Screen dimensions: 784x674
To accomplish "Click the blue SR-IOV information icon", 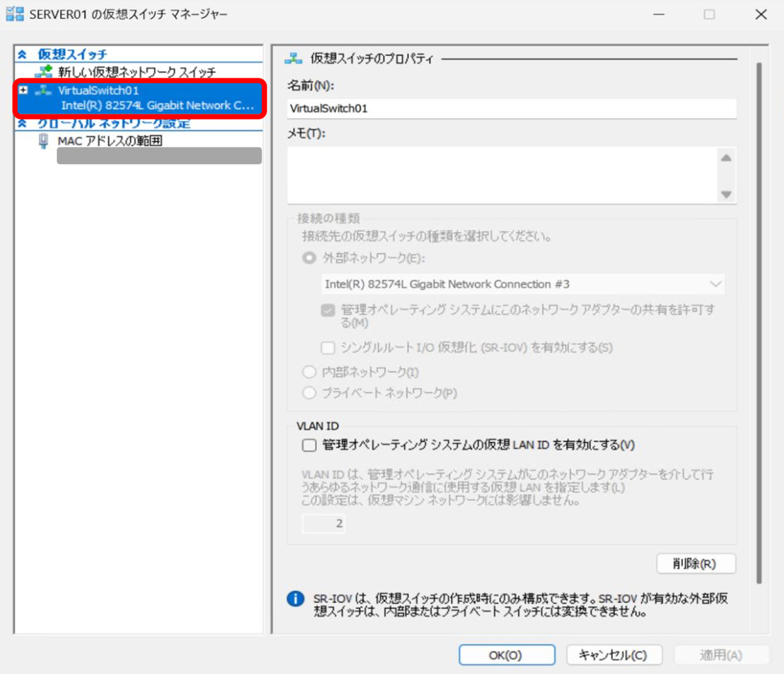I will click(295, 598).
